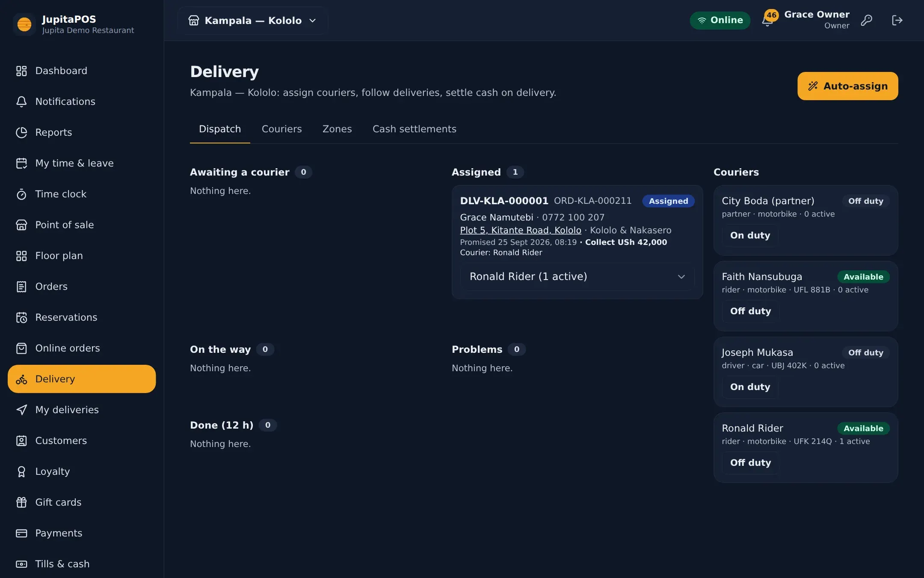Screen dimensions: 924x578
Task: Click the key icon in top bar
Action: click(866, 20)
